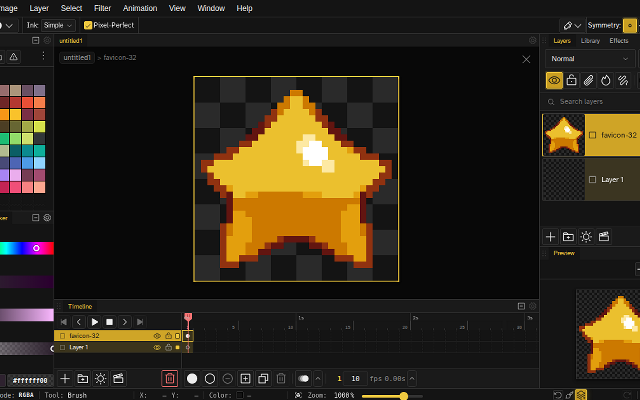The height and width of the screenshot is (400, 640).
Task: Open the View menu
Action: point(177,8)
